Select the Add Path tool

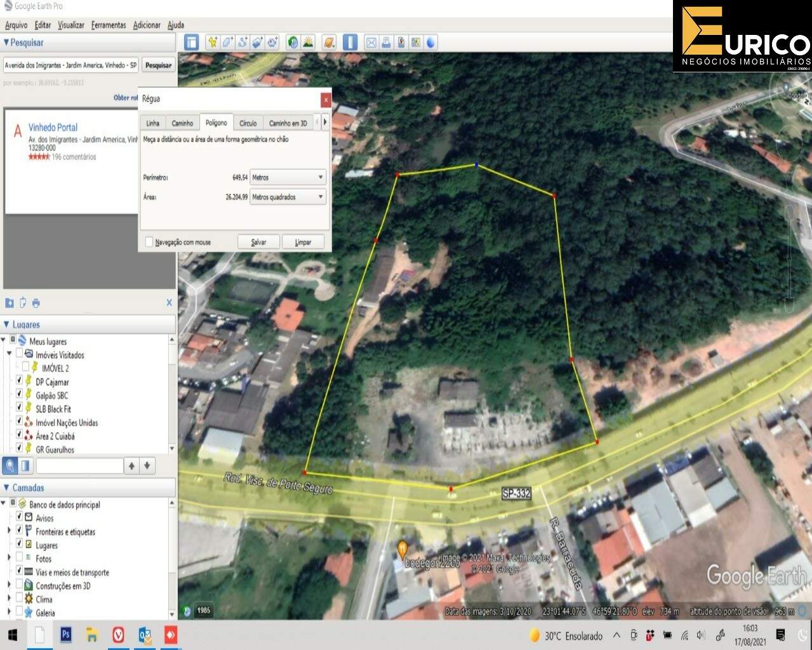[x=242, y=43]
